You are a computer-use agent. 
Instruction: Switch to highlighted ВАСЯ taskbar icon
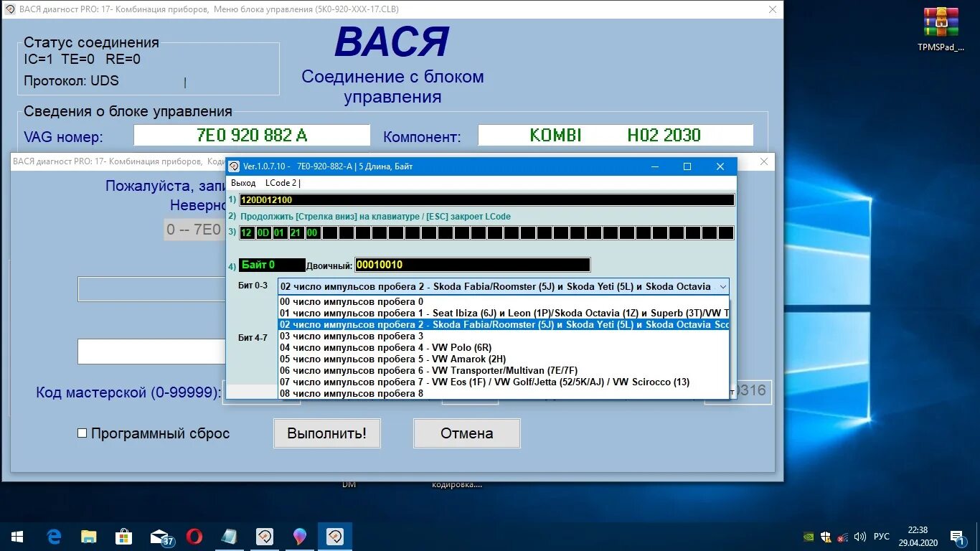point(335,537)
